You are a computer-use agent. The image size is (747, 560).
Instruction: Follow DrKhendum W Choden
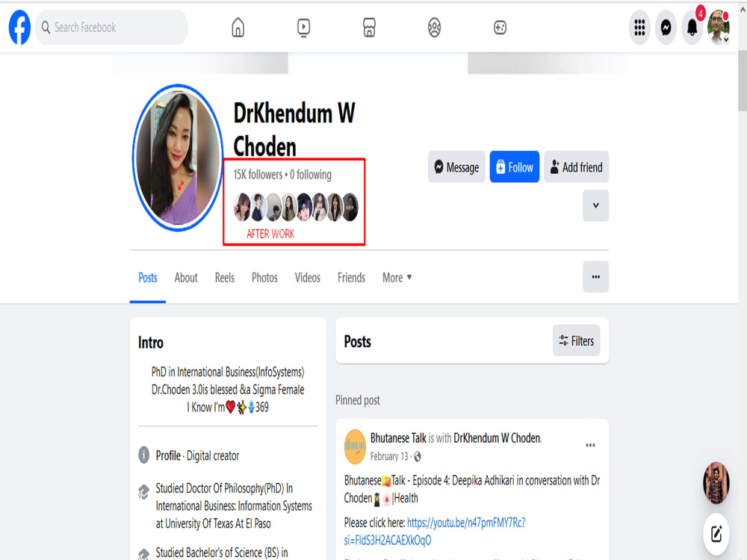(515, 167)
